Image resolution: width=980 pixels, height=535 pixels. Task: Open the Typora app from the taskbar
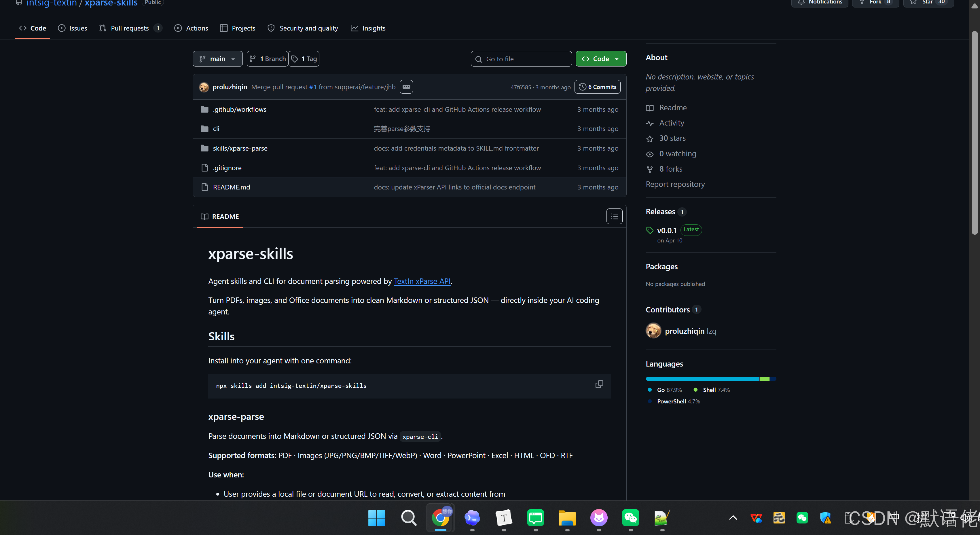tap(504, 518)
